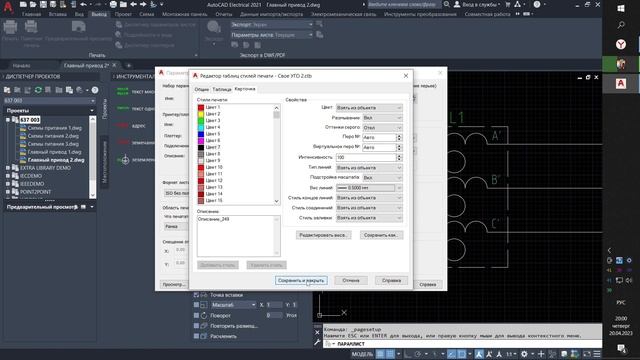Expand EXTRA LIBRARY DEMO project node

[x=8, y=168]
